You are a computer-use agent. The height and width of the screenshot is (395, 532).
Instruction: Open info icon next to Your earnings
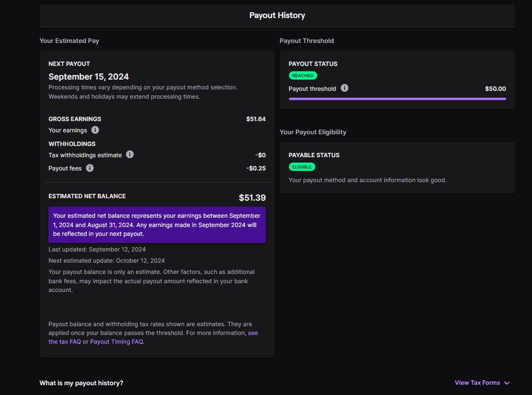pos(95,130)
